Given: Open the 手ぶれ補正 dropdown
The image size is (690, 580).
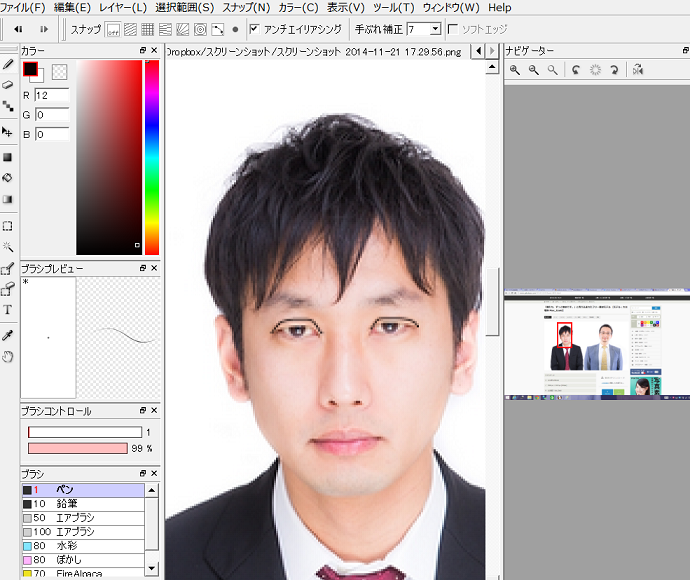Looking at the screenshot, I should pos(435,29).
